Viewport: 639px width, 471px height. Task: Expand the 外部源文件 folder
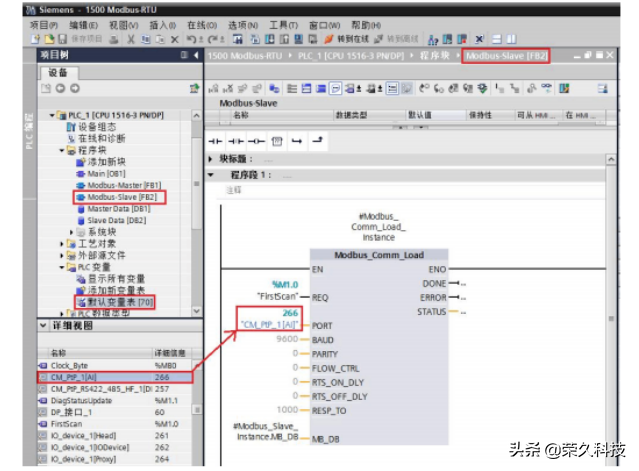click(62, 256)
